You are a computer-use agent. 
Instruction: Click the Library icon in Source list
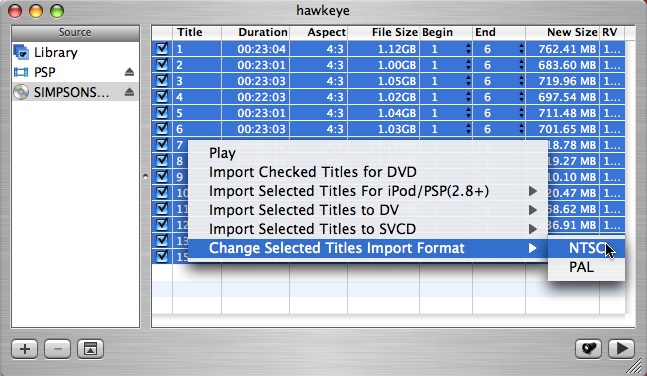point(21,52)
